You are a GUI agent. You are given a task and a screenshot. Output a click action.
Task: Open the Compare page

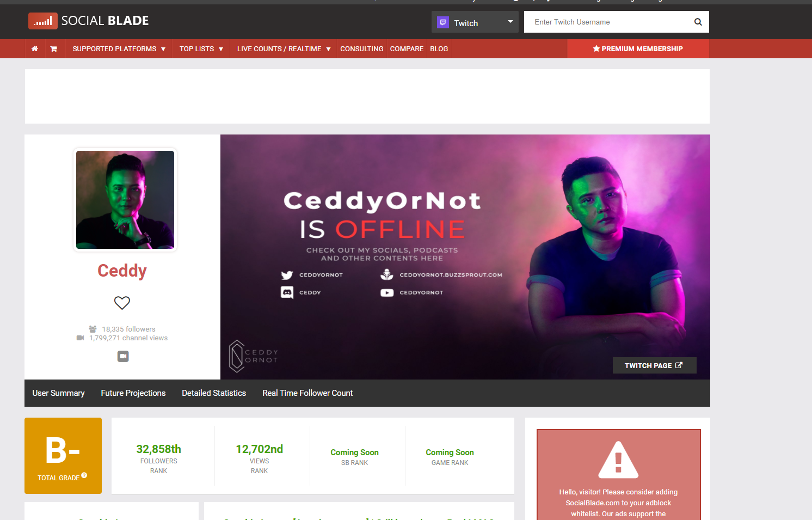[x=407, y=49]
